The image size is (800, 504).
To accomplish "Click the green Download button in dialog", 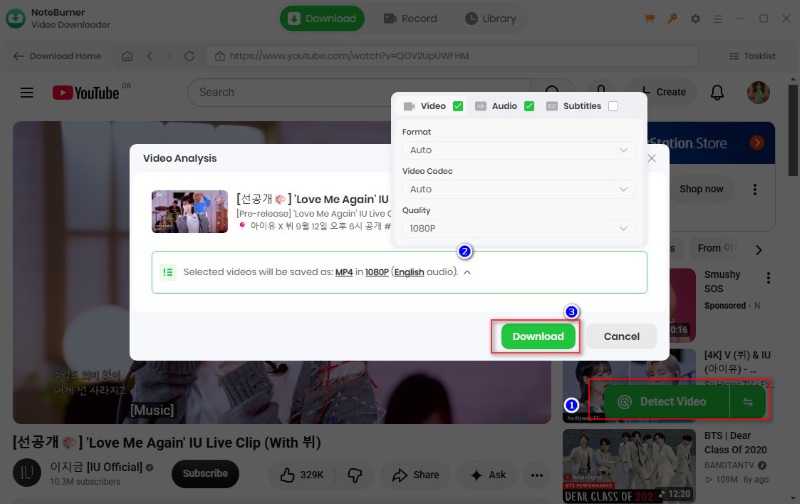I will [538, 337].
